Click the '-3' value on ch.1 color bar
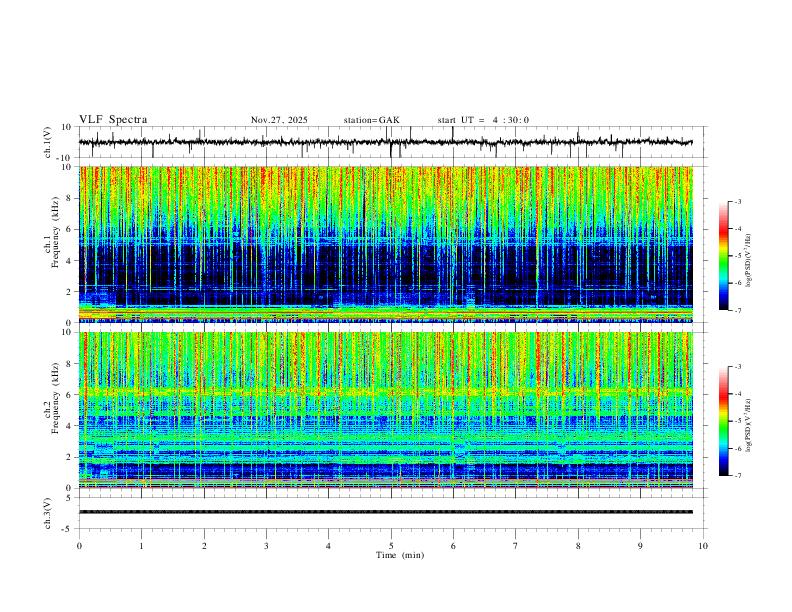 (737, 201)
